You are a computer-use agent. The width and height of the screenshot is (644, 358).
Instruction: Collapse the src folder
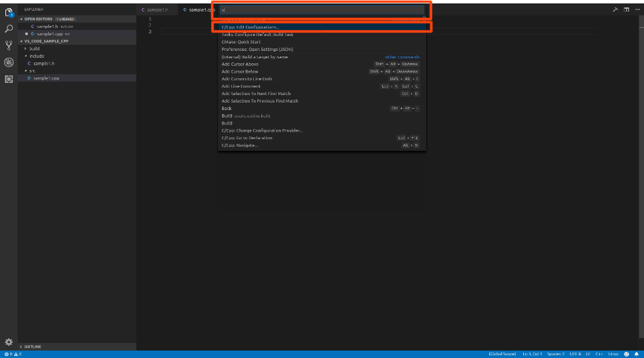click(26, 71)
